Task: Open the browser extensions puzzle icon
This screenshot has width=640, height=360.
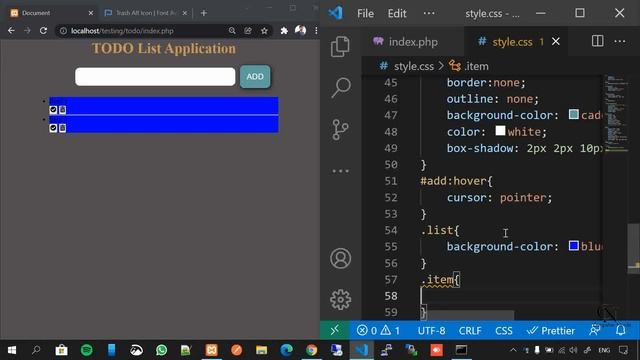Action: (284, 31)
